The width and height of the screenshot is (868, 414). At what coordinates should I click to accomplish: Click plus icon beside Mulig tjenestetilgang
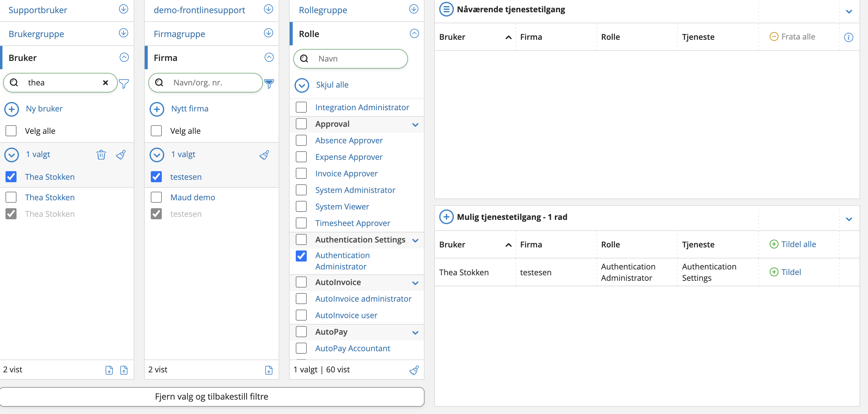[x=446, y=217]
